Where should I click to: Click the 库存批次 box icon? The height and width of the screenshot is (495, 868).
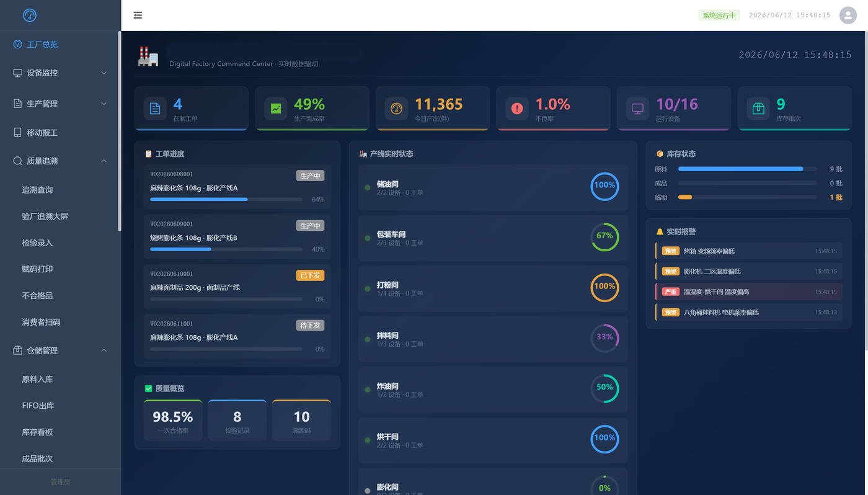click(758, 109)
